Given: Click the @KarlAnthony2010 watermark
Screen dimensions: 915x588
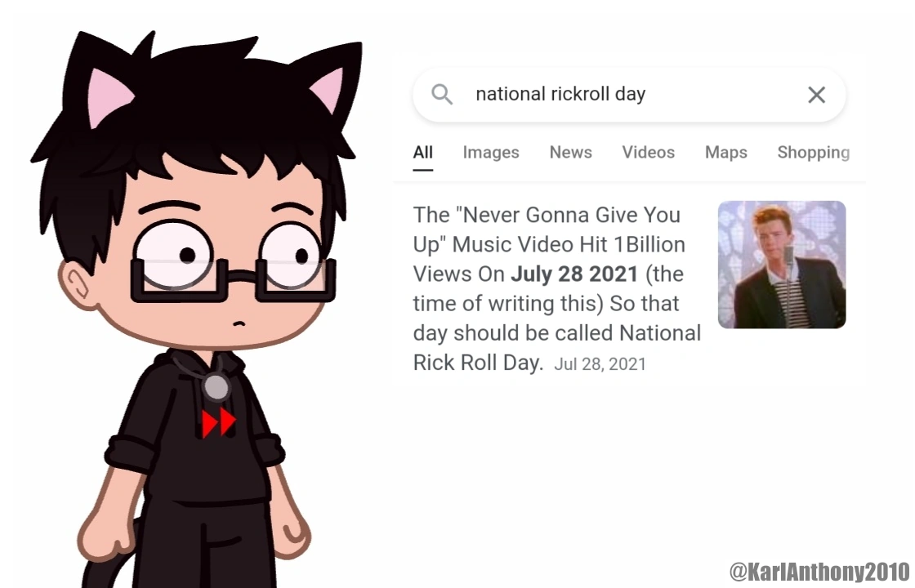Looking at the screenshot, I should click(819, 572).
